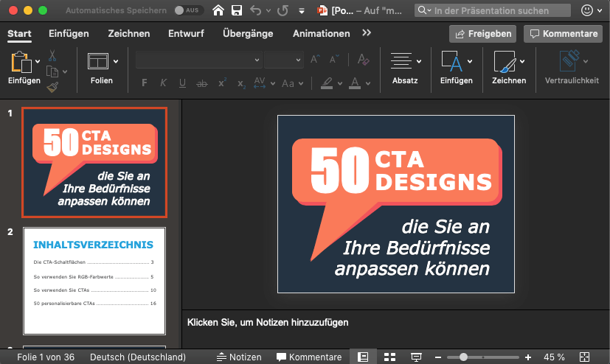This screenshot has width=610, height=364.
Task: Toggle superscript formatting
Action: (x=222, y=83)
